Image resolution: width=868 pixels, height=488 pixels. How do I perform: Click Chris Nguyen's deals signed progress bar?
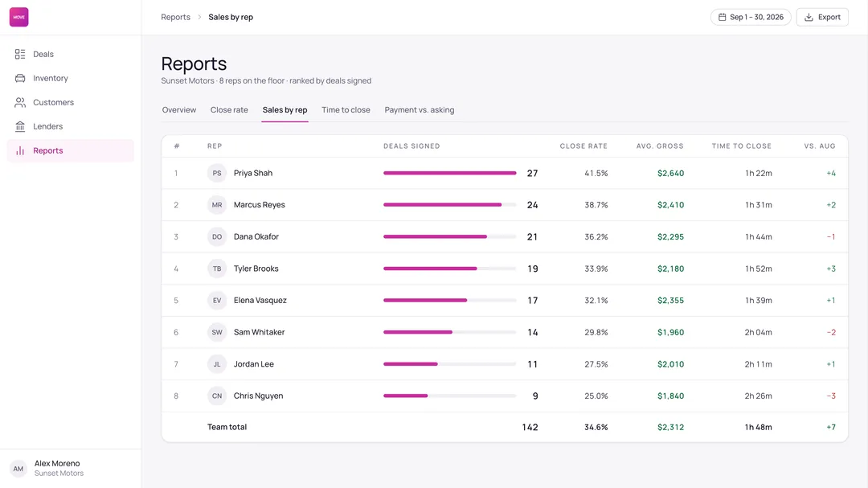[x=449, y=396]
